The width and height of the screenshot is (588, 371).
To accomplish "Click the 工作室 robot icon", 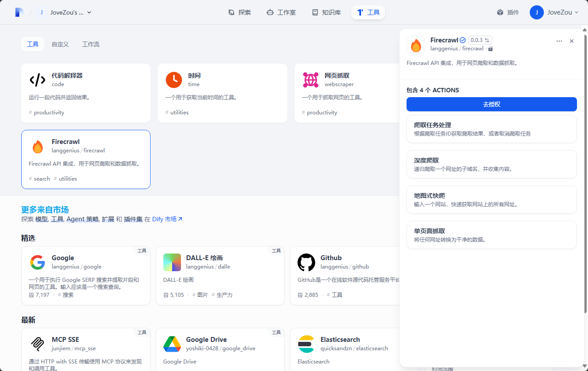I will 270,12.
